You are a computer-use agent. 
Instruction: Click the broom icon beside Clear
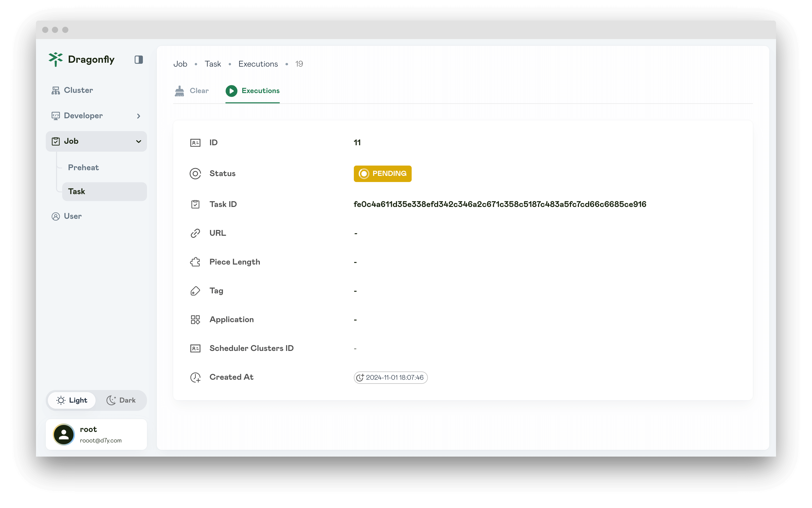tap(180, 91)
